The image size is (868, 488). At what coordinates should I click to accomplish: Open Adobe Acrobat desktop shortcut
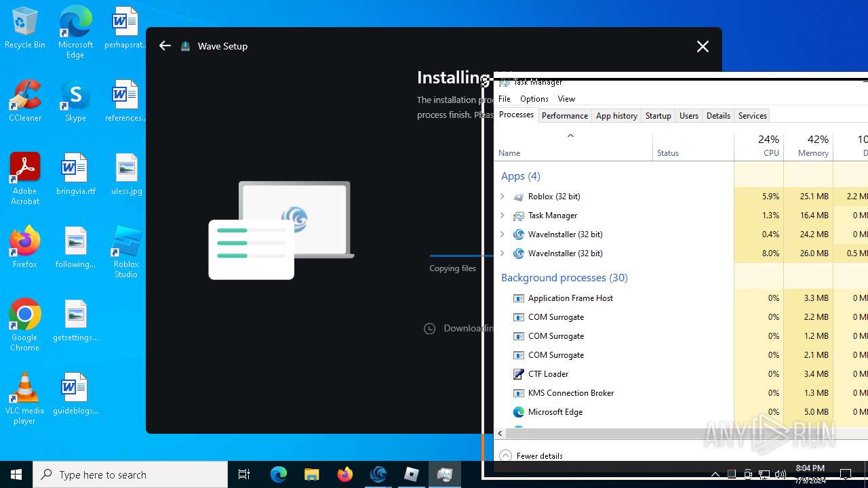[25, 179]
